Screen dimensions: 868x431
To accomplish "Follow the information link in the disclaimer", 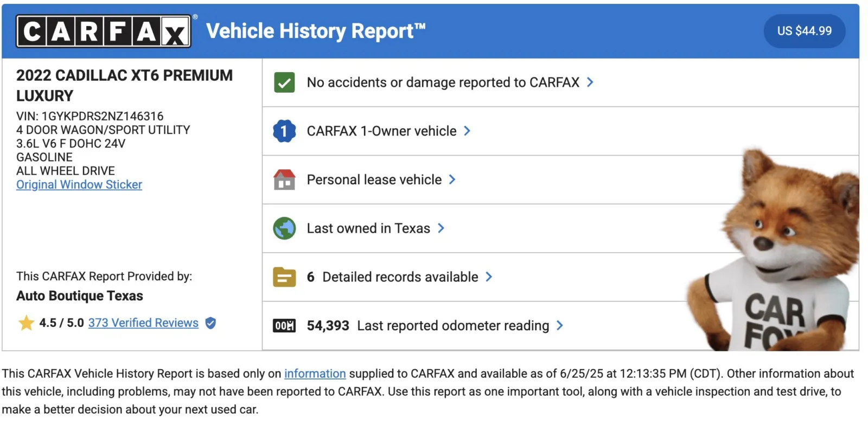I will [315, 374].
